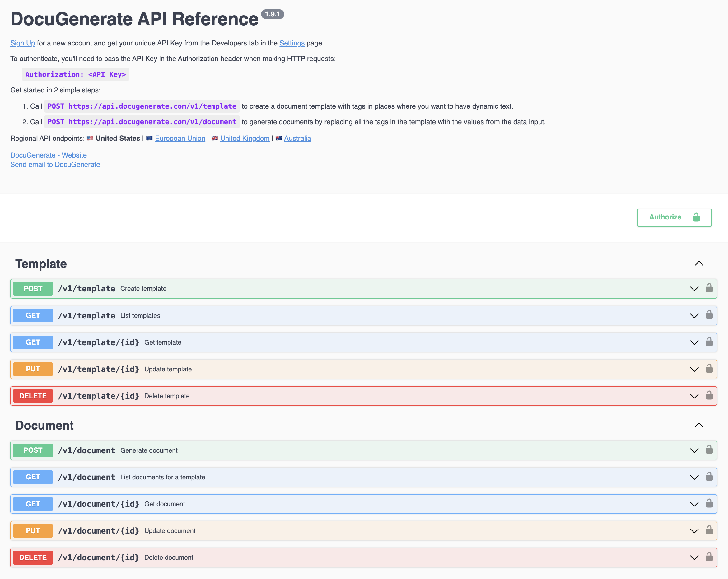Image resolution: width=728 pixels, height=579 pixels.
Task: Open the Settings page link
Action: click(292, 43)
